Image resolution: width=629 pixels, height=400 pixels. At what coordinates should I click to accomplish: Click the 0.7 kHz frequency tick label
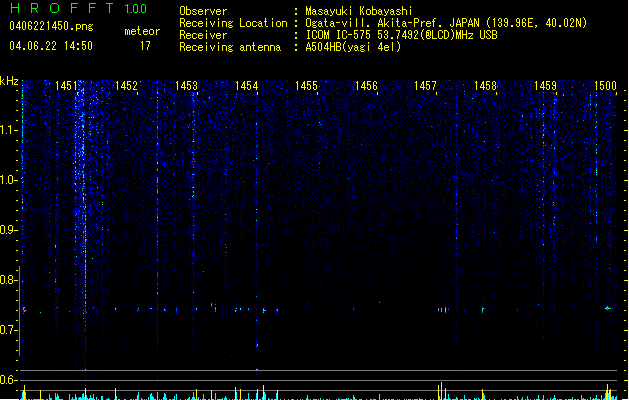coord(8,330)
